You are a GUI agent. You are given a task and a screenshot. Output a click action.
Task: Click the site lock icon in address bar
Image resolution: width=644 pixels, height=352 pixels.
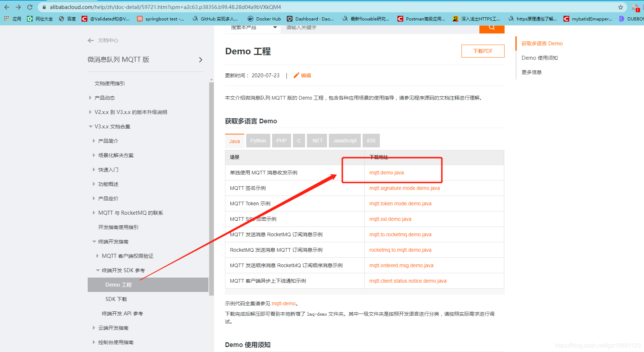click(44, 7)
